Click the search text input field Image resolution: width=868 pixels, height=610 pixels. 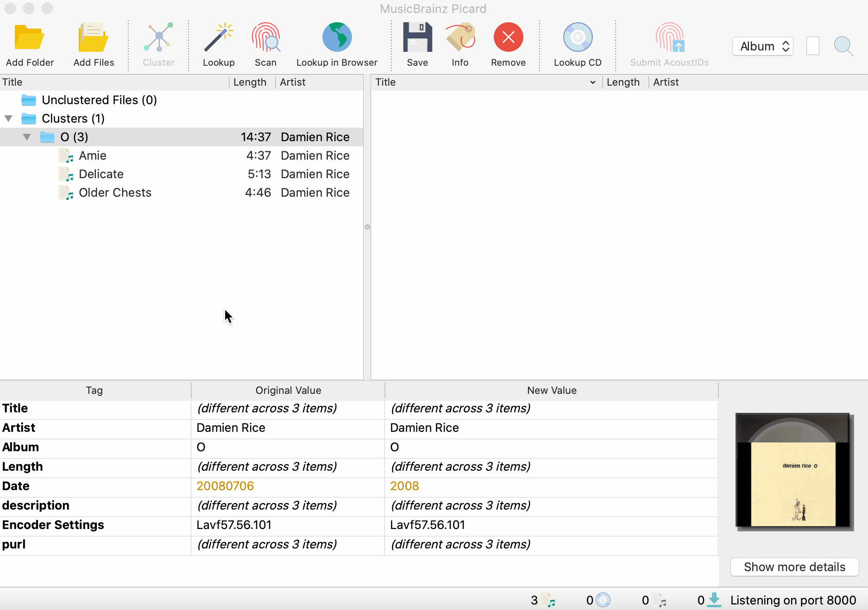pos(813,46)
